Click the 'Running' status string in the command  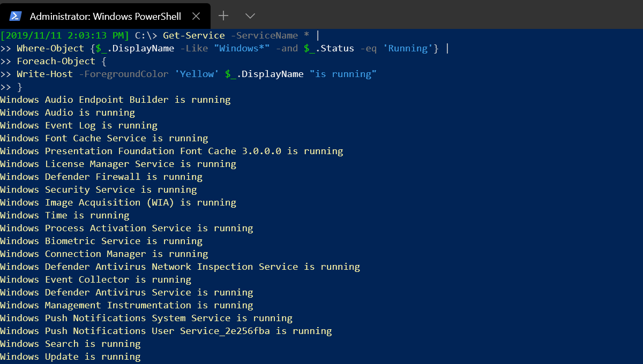coord(407,48)
